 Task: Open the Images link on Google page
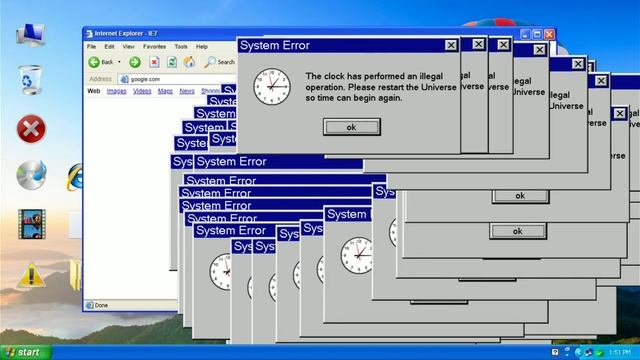pyautogui.click(x=116, y=91)
